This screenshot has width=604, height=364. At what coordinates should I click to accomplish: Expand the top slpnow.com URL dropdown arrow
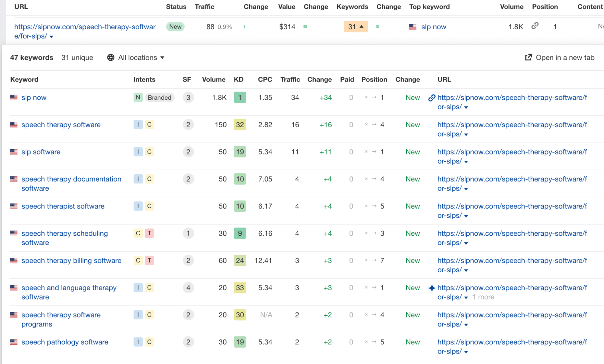click(x=51, y=37)
